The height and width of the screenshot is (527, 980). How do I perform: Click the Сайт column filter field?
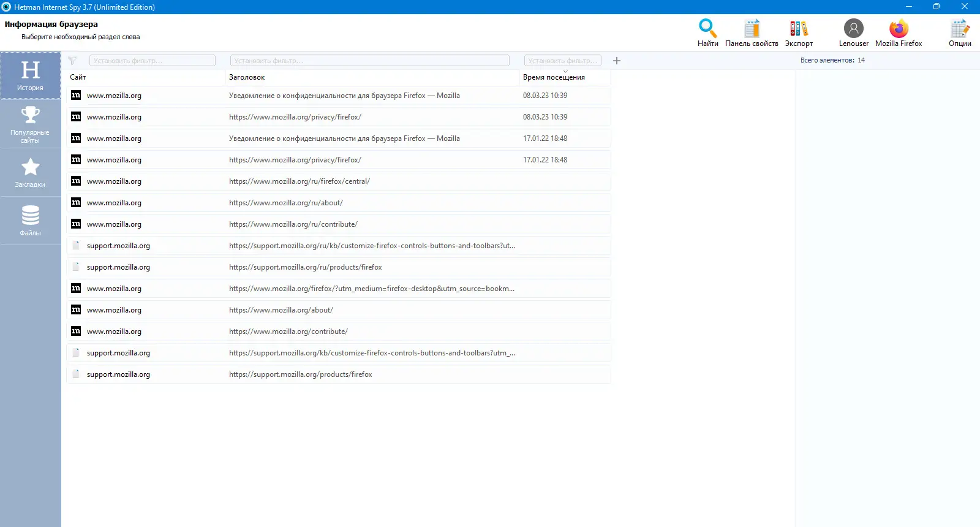point(153,61)
